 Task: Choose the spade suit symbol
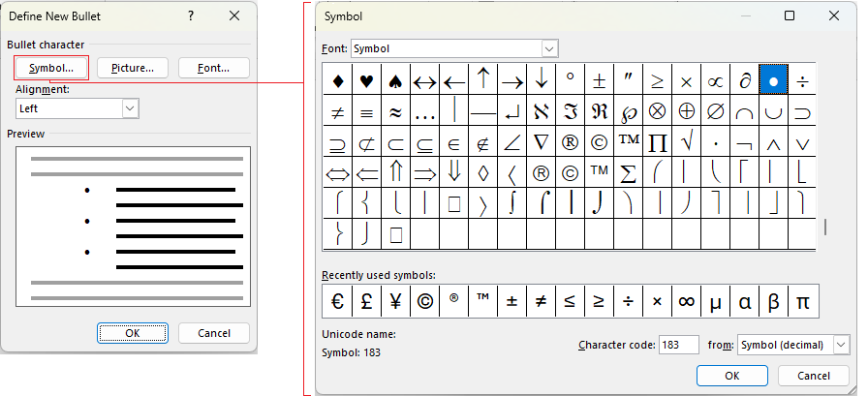click(x=395, y=82)
